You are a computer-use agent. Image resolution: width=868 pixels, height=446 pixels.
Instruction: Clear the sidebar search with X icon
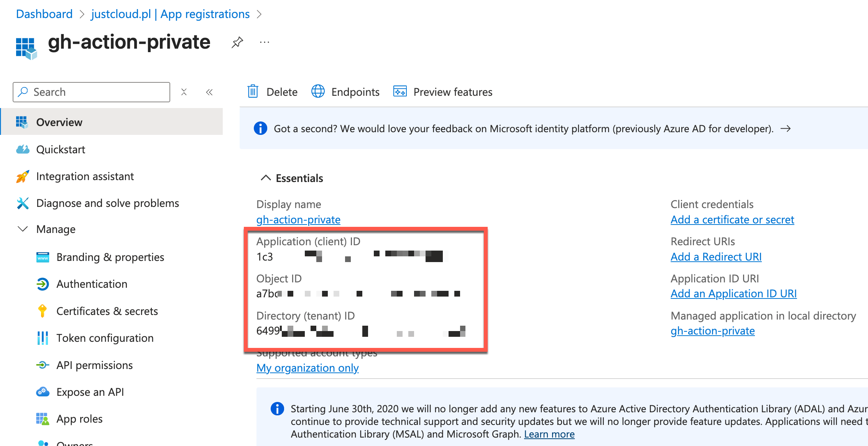(184, 92)
